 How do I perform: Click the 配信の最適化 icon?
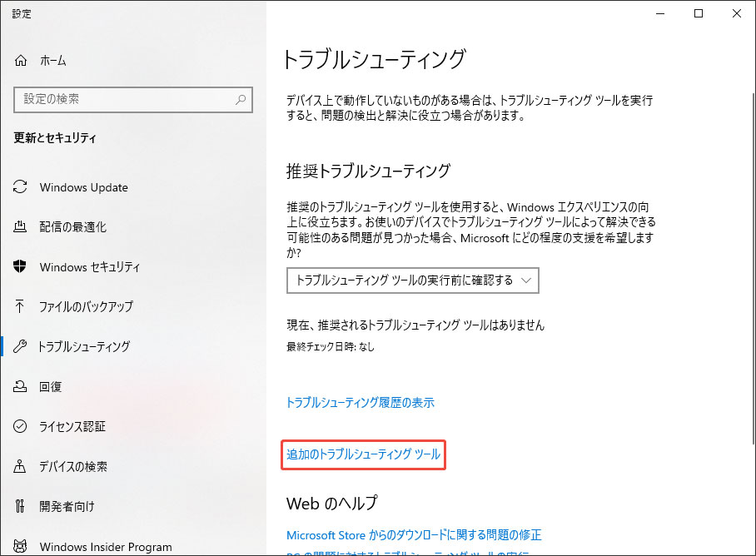tap(20, 226)
